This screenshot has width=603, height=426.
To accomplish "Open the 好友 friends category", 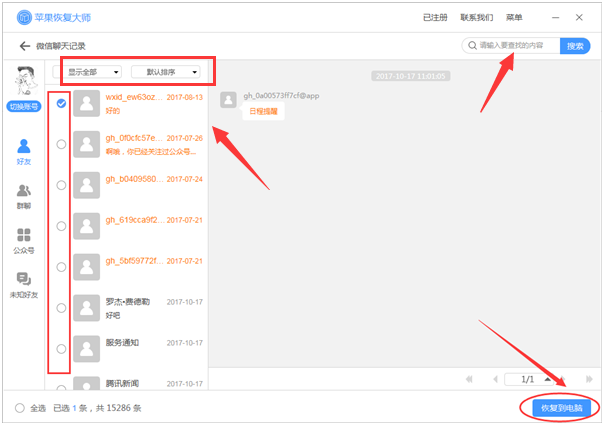I will pyautogui.click(x=24, y=152).
